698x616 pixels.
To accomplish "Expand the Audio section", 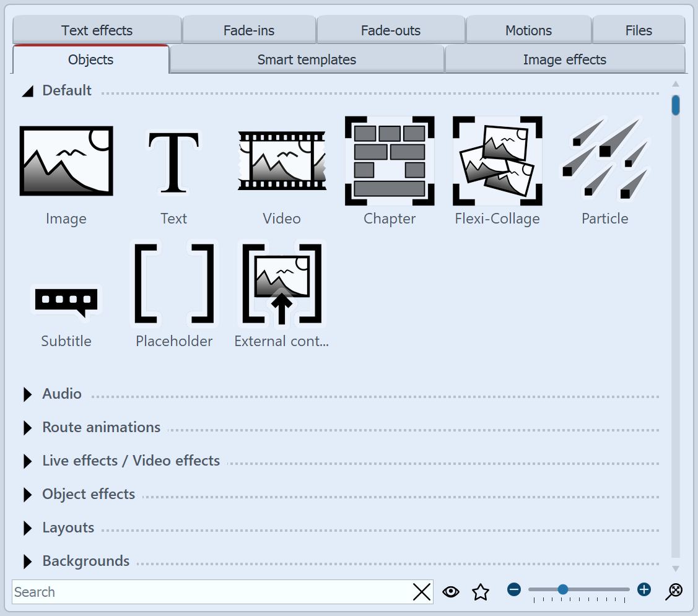I will point(27,394).
